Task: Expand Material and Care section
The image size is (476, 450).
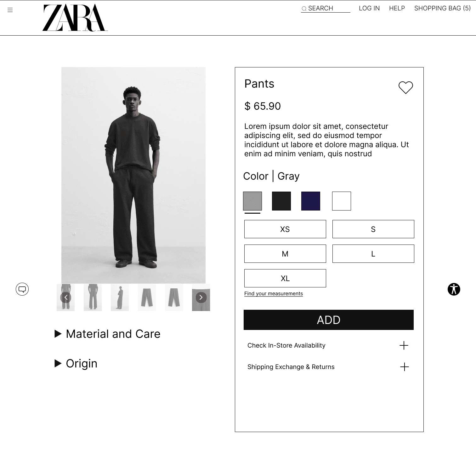Action: [107, 334]
